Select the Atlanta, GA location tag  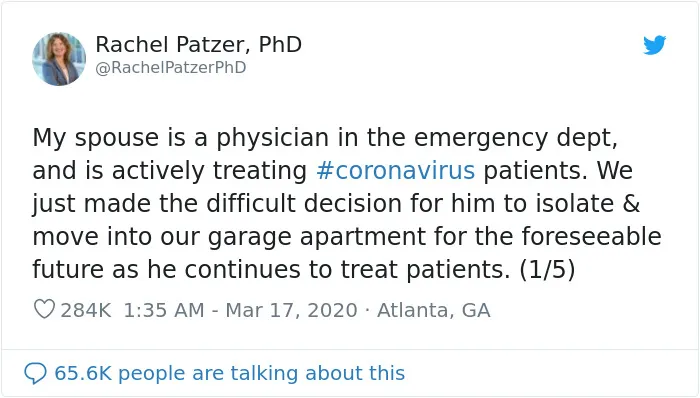point(433,311)
